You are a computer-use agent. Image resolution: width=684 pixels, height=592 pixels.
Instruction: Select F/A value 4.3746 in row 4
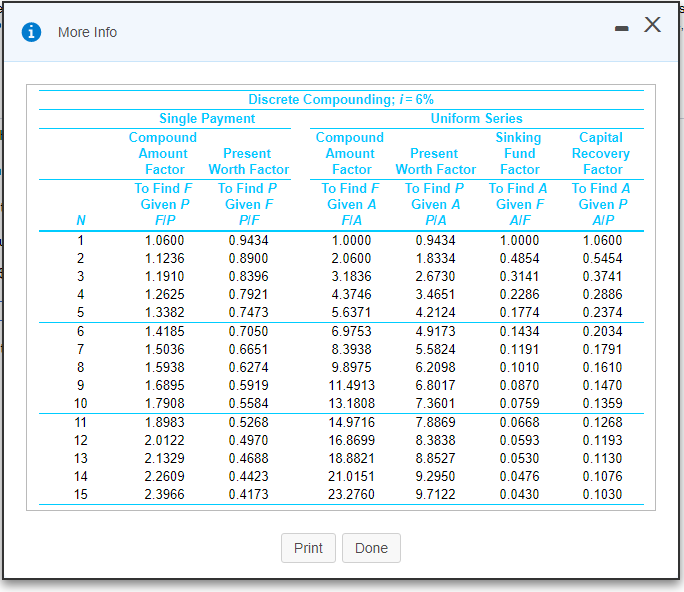pos(351,294)
